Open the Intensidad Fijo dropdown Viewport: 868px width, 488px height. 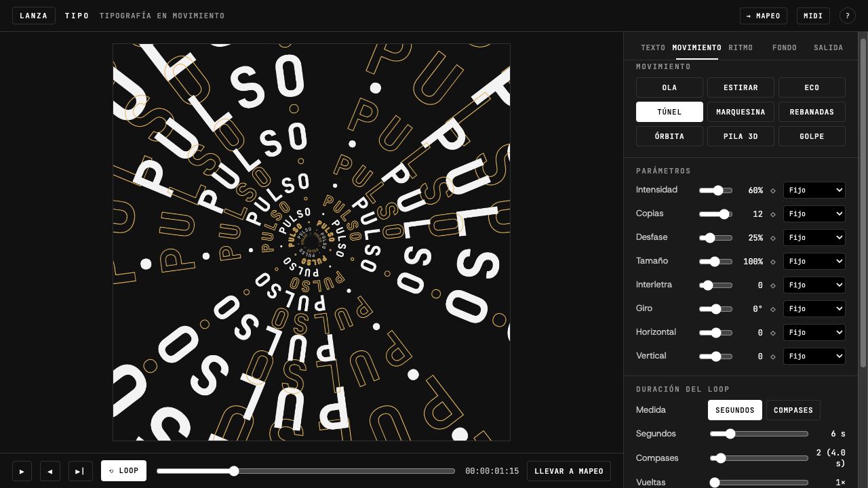point(814,190)
